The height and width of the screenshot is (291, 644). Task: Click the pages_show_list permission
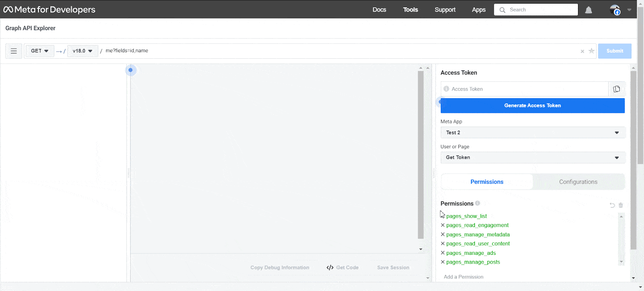pyautogui.click(x=466, y=216)
